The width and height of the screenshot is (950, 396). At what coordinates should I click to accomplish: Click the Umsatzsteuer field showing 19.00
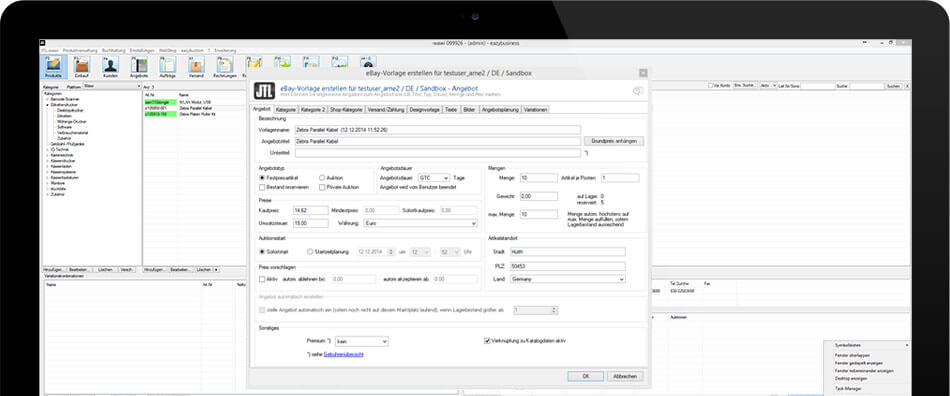click(x=310, y=223)
